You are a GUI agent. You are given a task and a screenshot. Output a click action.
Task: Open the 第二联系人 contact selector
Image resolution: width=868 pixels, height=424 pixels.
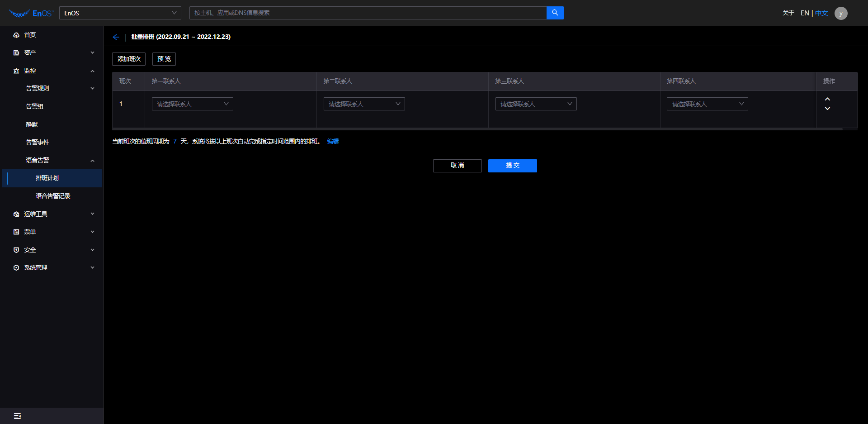coord(364,104)
